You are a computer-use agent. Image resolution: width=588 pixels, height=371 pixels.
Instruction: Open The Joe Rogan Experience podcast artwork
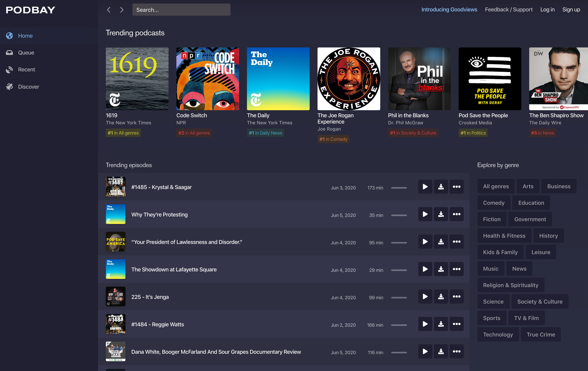348,79
